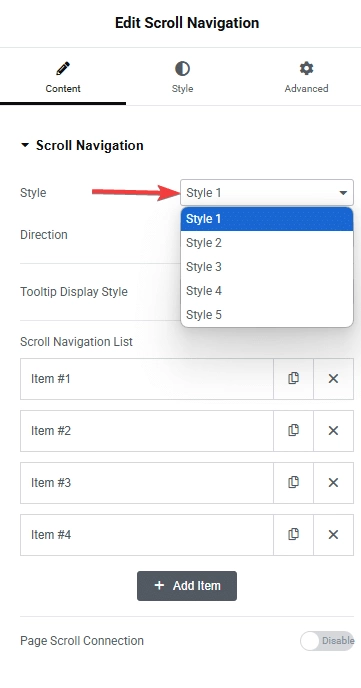361x688 pixels.
Task: Choose Style 3 from the dropdown list
Action: coord(267,267)
